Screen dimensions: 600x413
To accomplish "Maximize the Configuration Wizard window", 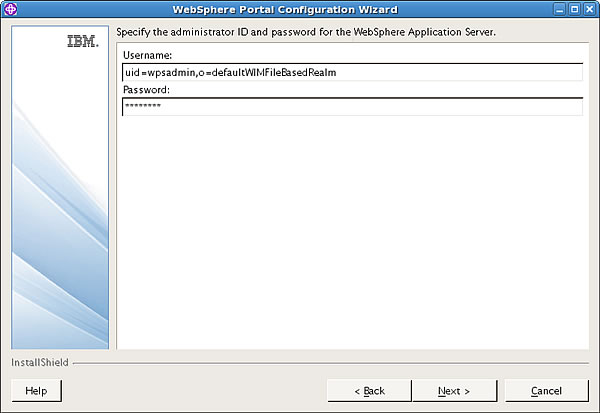I will pyautogui.click(x=574, y=9).
